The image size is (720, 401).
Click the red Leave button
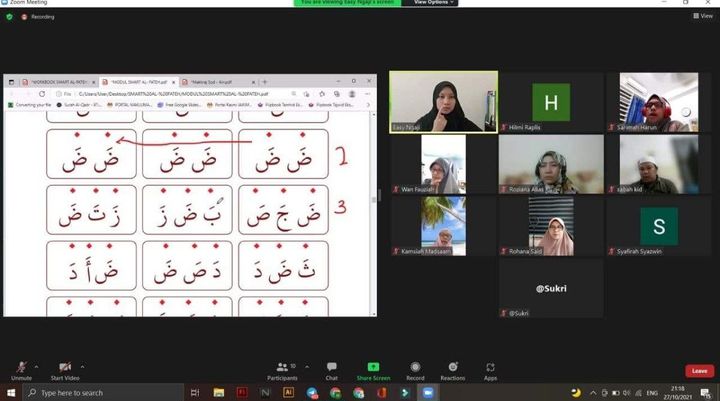tap(699, 370)
